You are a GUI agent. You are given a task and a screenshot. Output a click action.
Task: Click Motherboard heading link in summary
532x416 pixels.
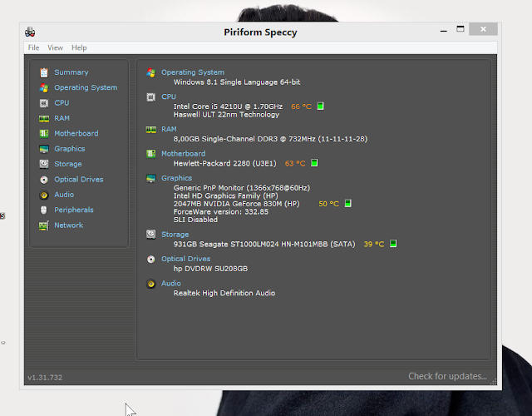(183, 154)
